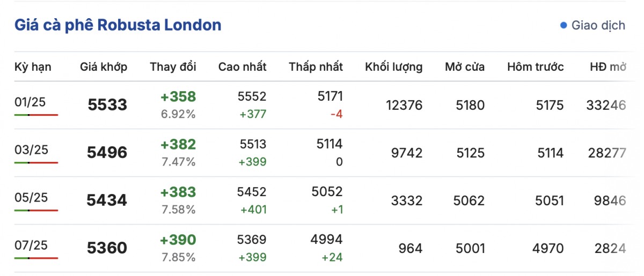Click the price range bar under 05/25
Screen dimensions: 644x276
36,210
